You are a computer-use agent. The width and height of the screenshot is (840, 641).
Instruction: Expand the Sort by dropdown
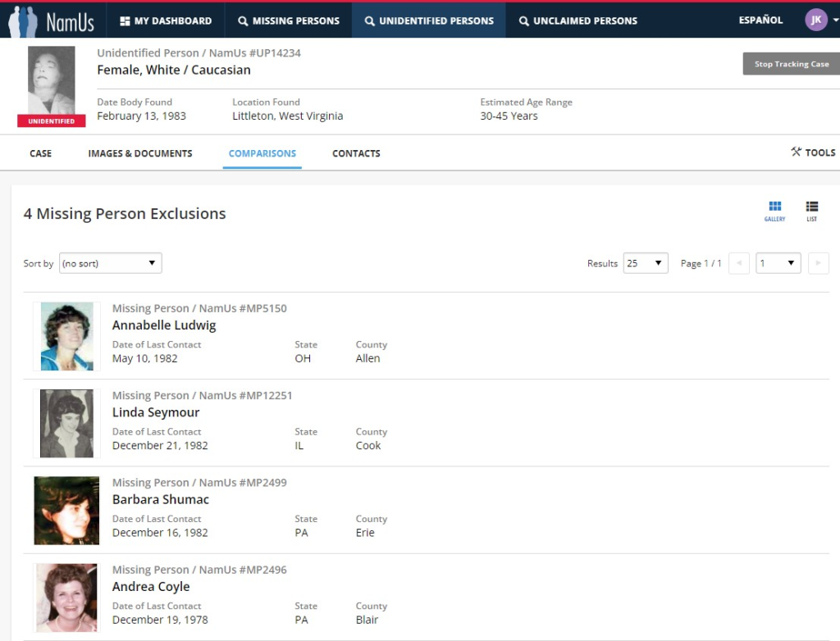click(x=110, y=263)
